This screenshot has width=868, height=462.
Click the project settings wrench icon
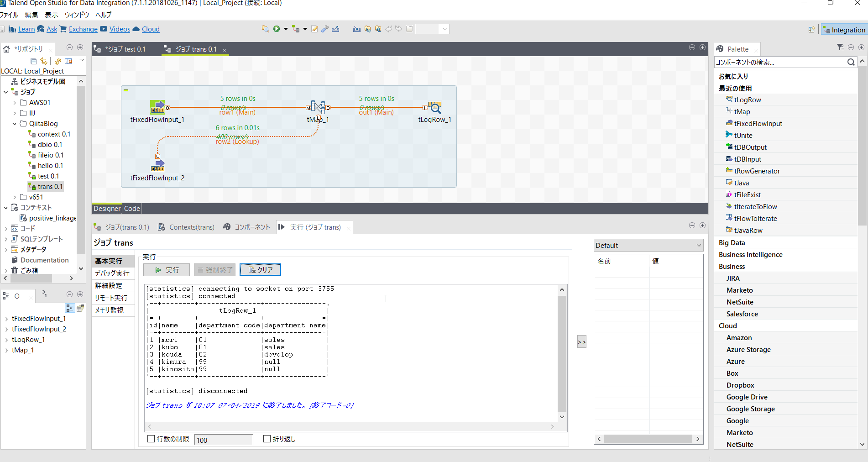tap(325, 28)
